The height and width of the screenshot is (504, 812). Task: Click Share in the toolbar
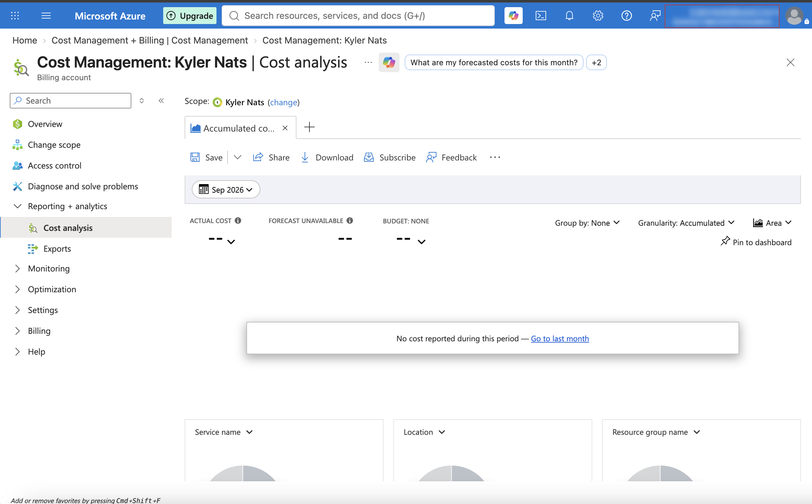coord(271,157)
